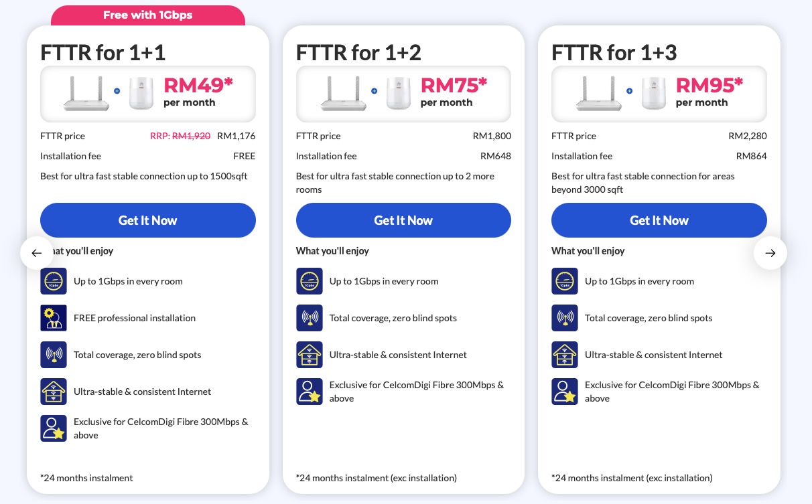Click the RM75 per month product banner
The width and height of the screenshot is (812, 504).
(403, 94)
